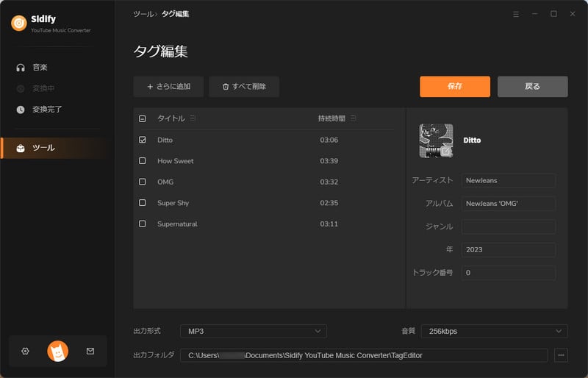
Task: Click the Ditto album cover thumbnail
Action: point(436,140)
